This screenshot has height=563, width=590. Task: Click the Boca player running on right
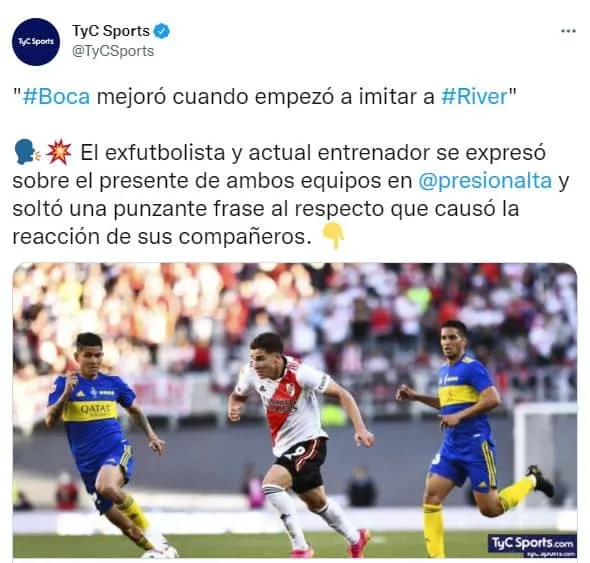click(472, 438)
